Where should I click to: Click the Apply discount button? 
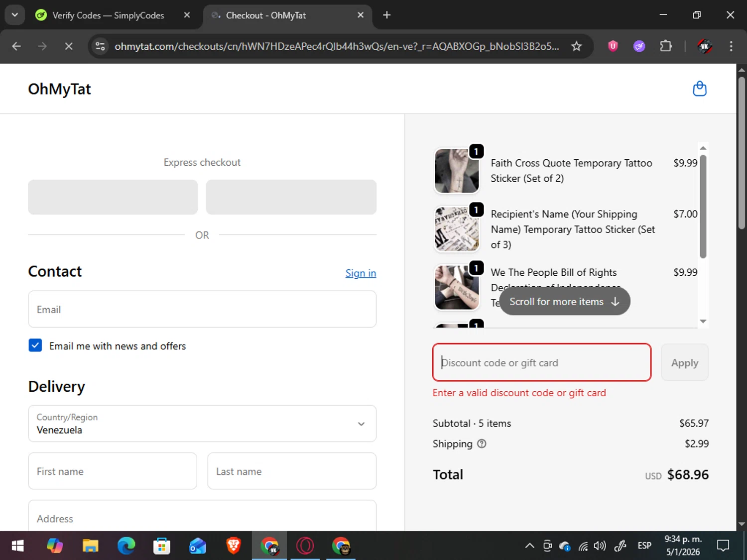(685, 362)
